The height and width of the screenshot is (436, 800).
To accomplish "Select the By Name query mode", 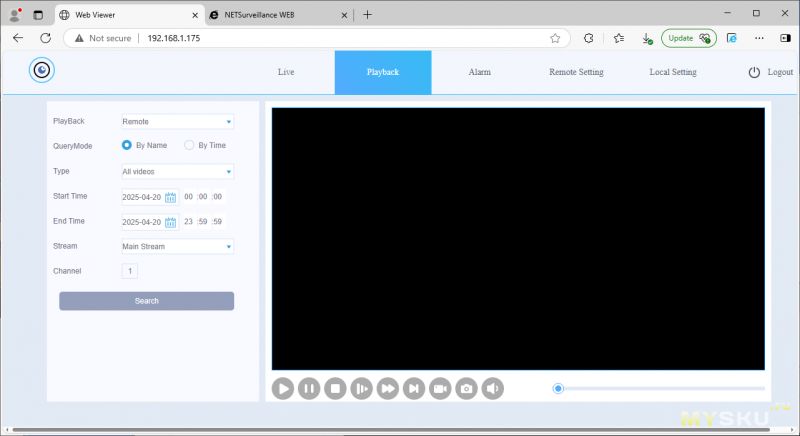I will 127,145.
